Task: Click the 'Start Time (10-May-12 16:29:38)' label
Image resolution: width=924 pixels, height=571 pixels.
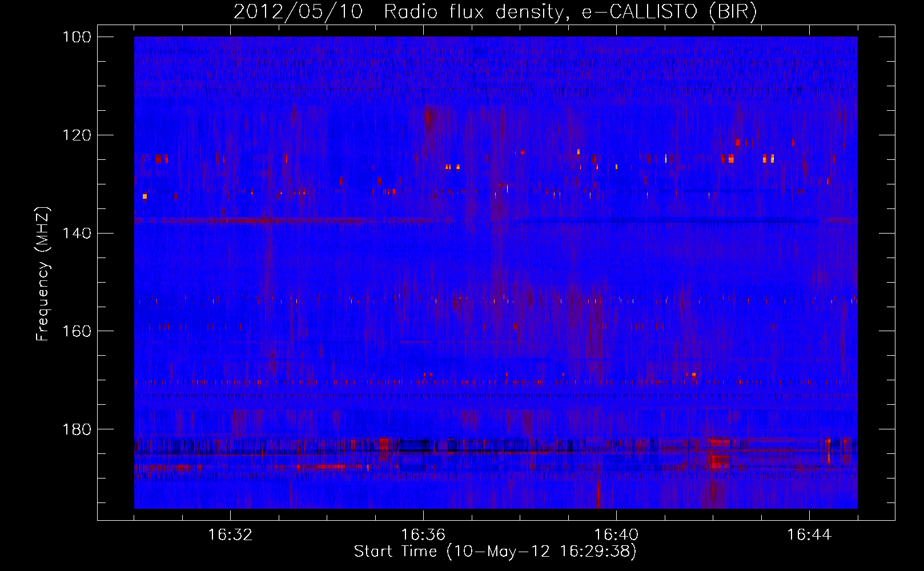Action: coord(495,552)
